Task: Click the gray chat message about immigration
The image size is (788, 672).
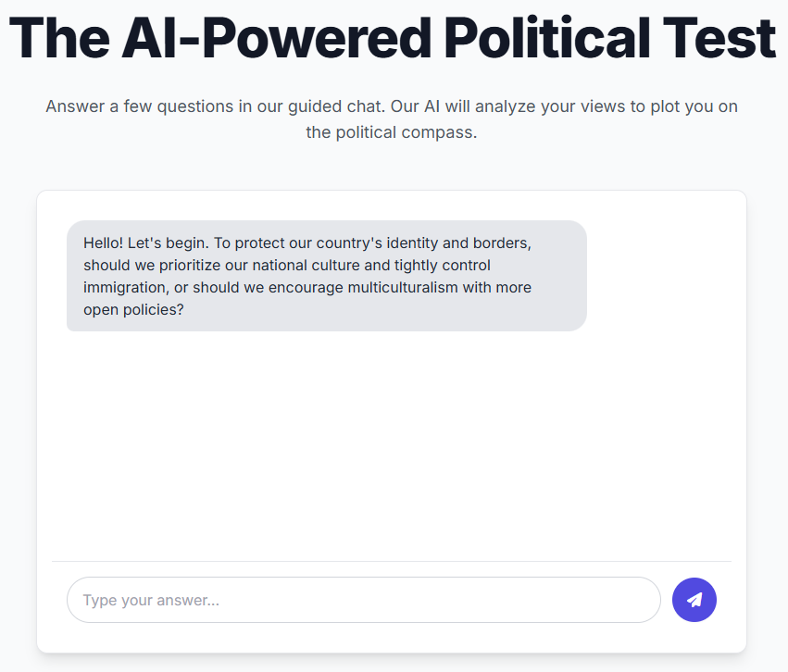Action: (326, 276)
